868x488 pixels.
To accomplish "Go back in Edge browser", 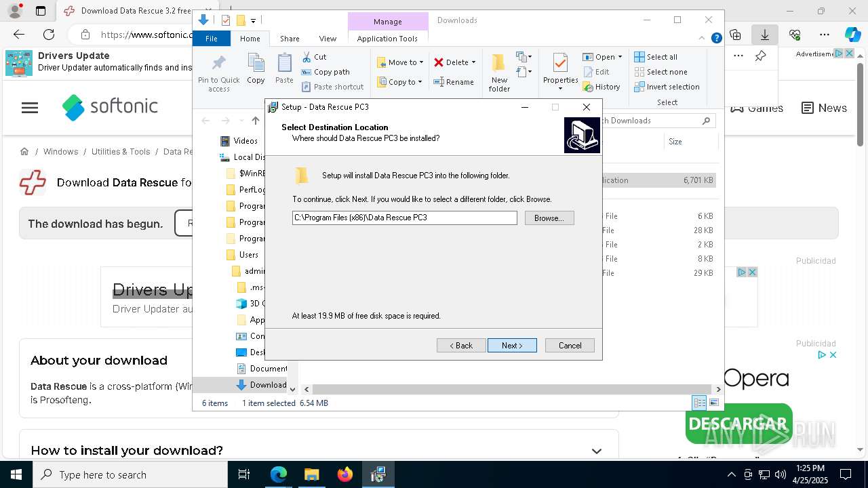I will [x=19, y=35].
